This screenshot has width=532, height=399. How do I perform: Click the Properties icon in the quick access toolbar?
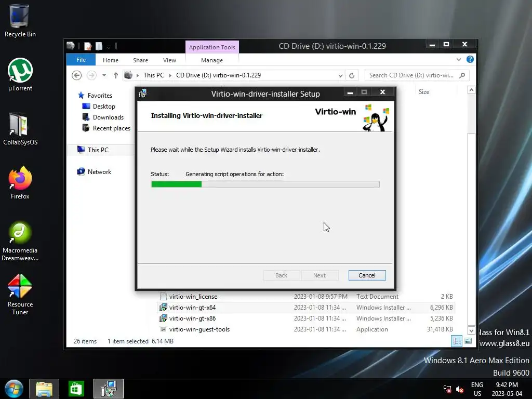tap(88, 46)
